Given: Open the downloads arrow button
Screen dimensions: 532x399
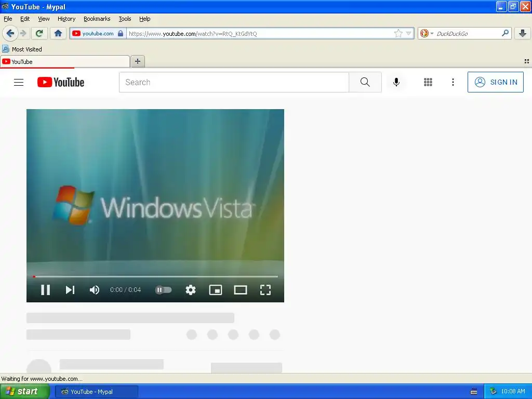Looking at the screenshot, I should 523,33.
